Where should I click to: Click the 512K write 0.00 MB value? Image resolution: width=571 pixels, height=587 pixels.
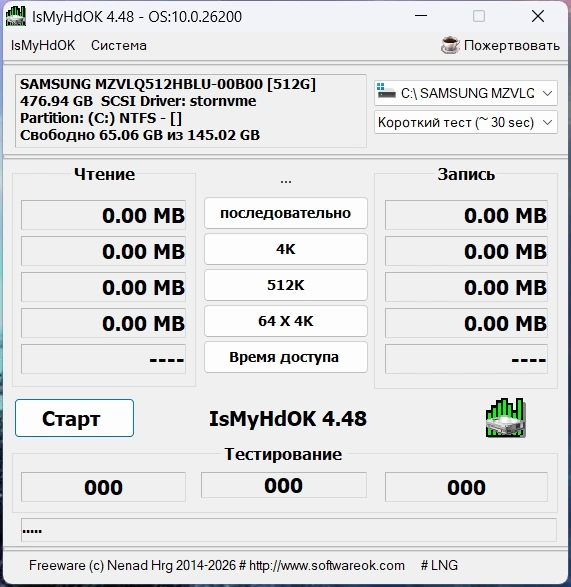tap(466, 287)
